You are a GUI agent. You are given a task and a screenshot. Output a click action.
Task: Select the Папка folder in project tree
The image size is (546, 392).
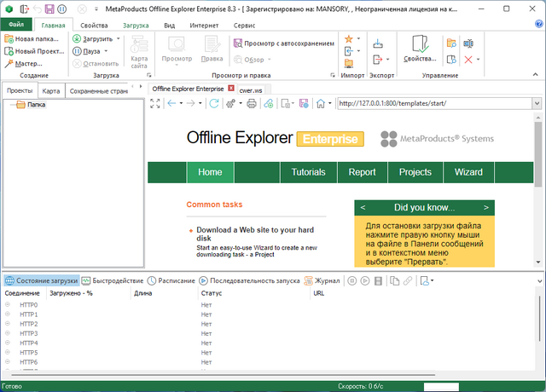(36, 105)
